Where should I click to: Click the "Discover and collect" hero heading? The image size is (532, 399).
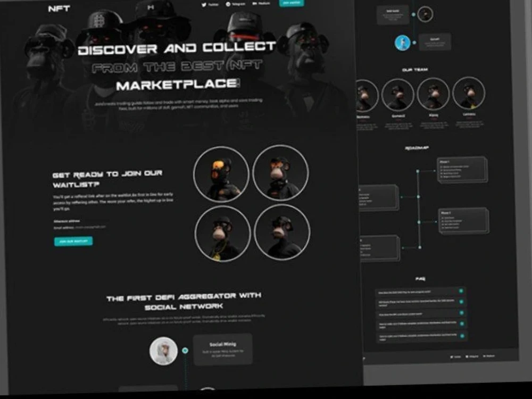pyautogui.click(x=177, y=48)
